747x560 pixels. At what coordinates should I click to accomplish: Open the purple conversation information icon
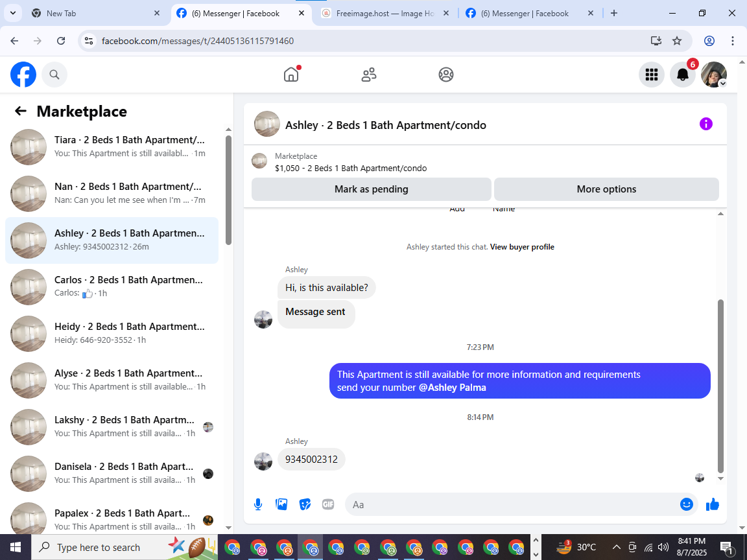(705, 124)
